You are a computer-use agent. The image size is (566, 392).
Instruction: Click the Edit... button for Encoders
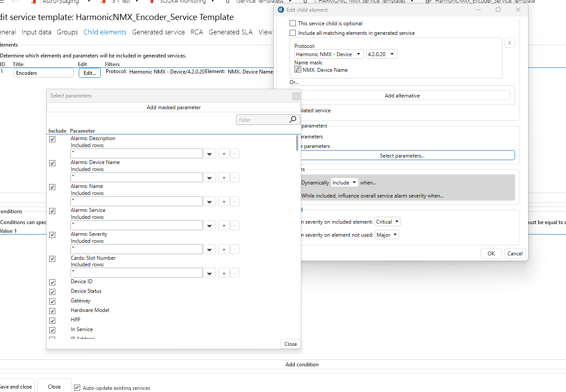pos(90,73)
